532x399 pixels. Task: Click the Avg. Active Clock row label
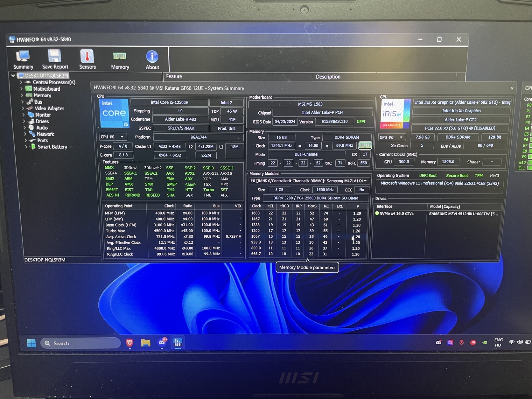tap(121, 237)
